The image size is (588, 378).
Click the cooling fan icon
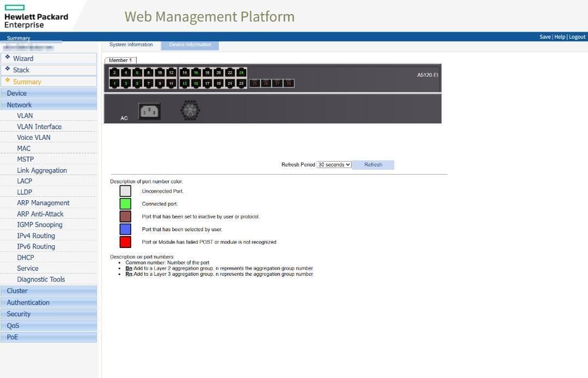tap(190, 110)
